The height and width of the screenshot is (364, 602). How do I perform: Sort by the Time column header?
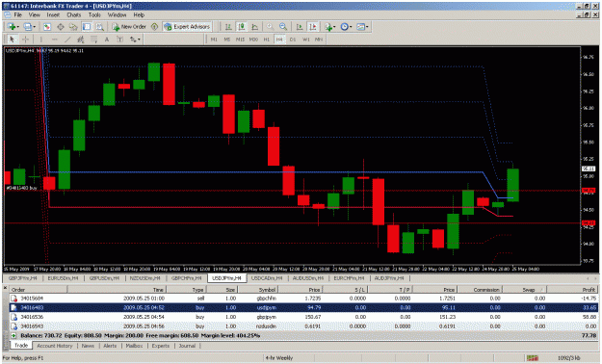[117, 290]
